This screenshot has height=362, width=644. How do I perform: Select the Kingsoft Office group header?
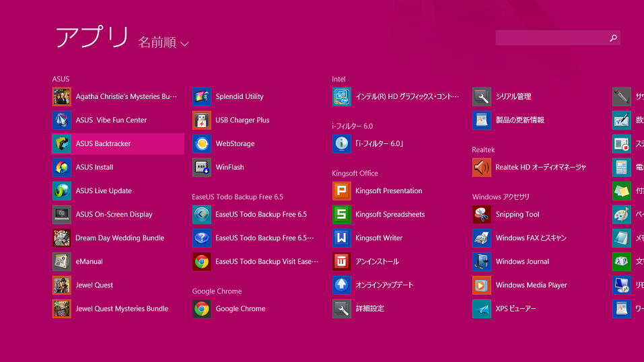[x=355, y=174]
